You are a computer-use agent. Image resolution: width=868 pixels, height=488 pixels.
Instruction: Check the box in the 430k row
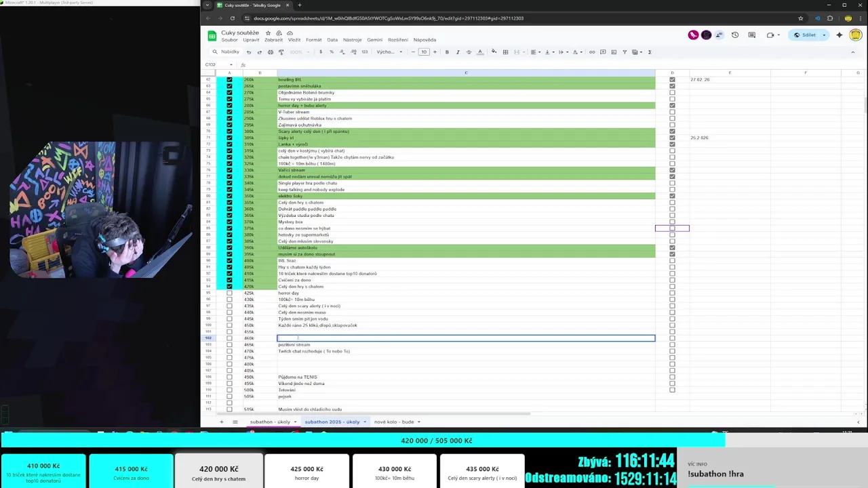pyautogui.click(x=229, y=300)
